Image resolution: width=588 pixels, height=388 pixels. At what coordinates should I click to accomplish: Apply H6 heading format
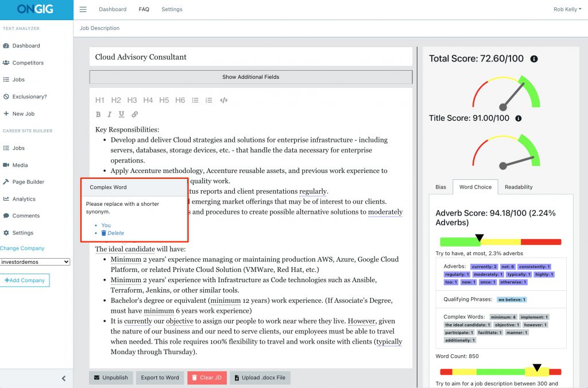click(x=180, y=100)
